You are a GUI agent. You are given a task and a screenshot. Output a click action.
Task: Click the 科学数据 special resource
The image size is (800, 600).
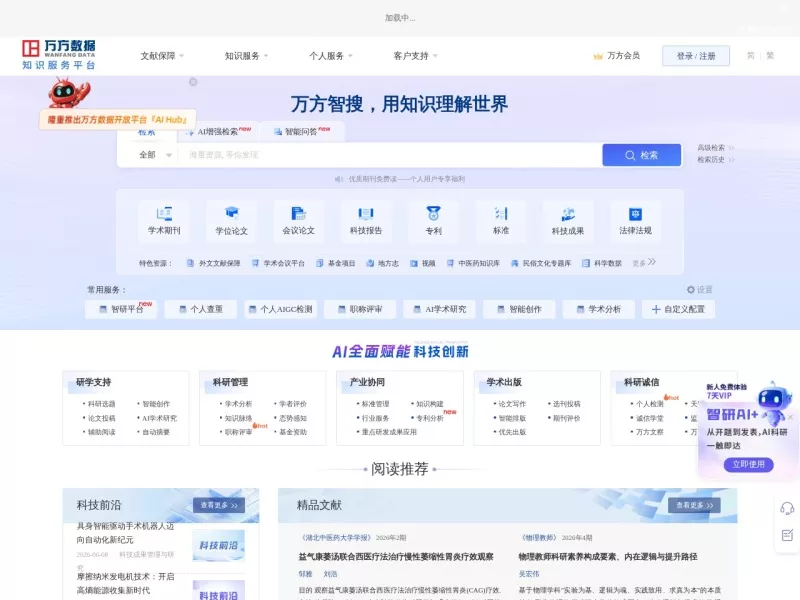(x=602, y=263)
